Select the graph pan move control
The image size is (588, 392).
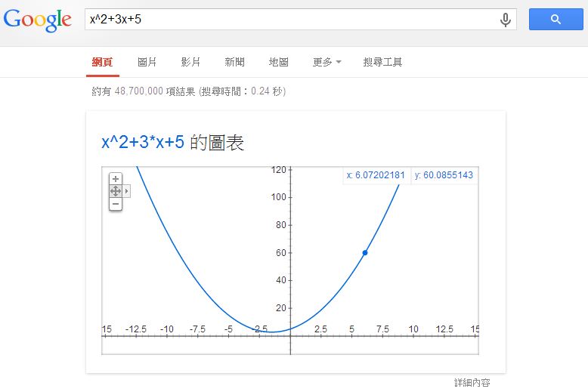[116, 191]
